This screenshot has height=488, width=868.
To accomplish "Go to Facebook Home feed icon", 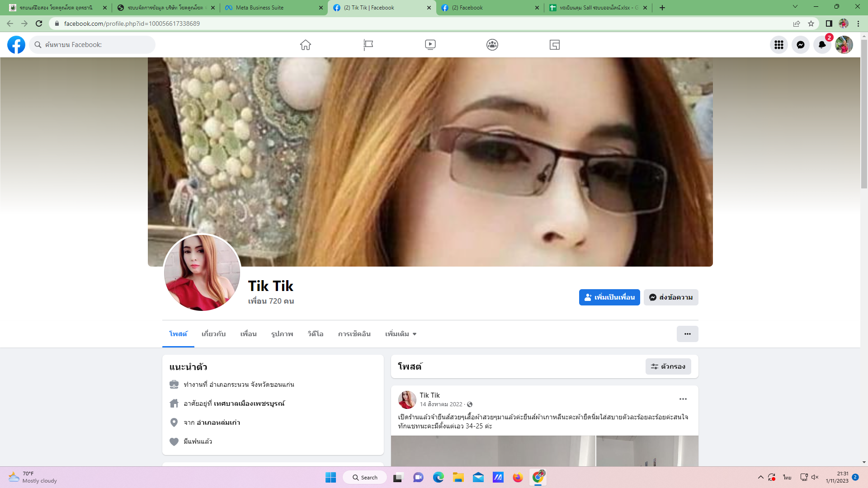I will click(x=306, y=45).
